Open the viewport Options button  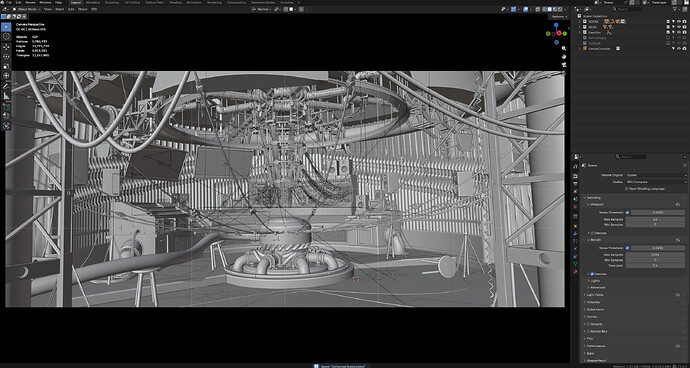[x=557, y=16]
